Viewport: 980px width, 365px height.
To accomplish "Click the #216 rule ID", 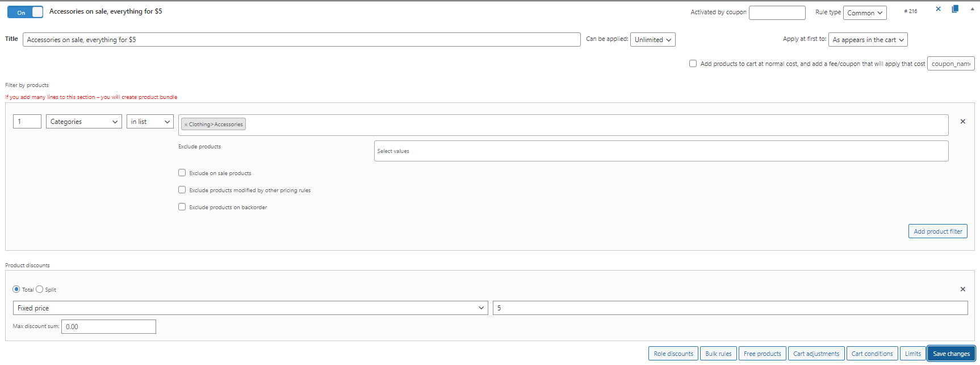I will click(911, 11).
